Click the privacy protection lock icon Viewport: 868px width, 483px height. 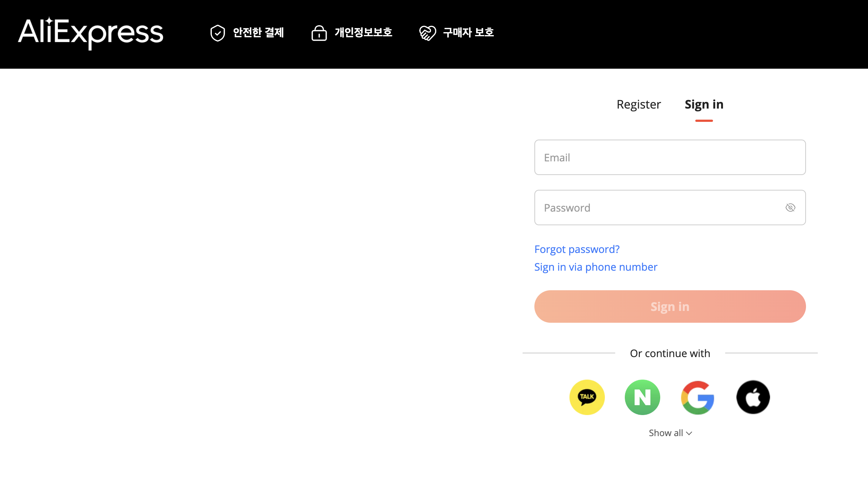pyautogui.click(x=319, y=33)
